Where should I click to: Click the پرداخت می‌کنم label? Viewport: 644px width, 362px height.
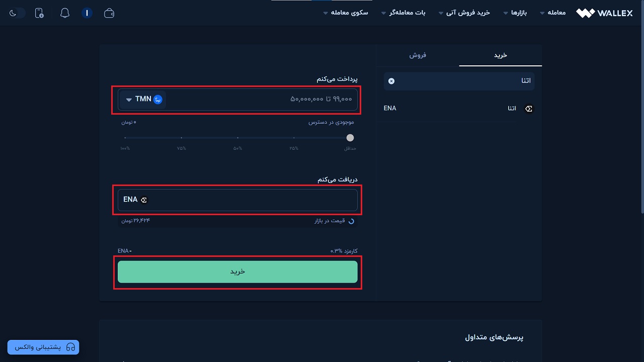pos(337,79)
